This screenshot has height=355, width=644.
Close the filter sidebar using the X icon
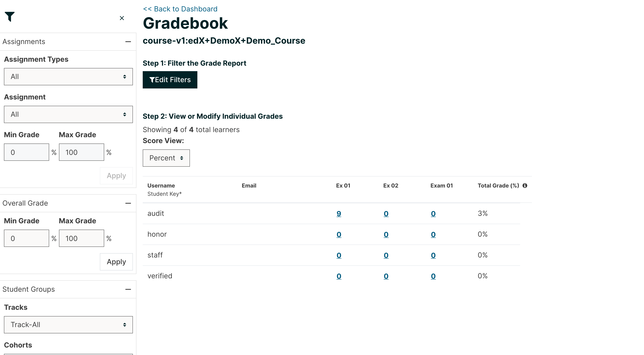(x=122, y=18)
